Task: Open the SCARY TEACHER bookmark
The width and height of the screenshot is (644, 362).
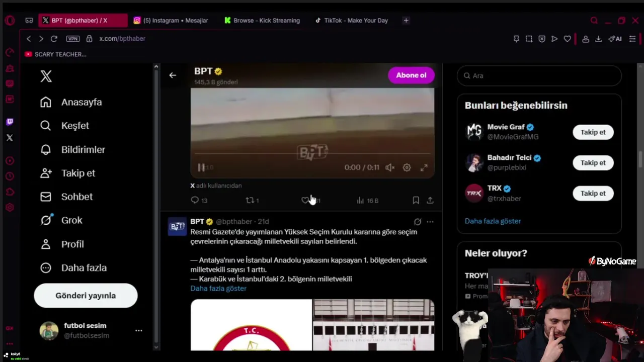Action: 55,54
